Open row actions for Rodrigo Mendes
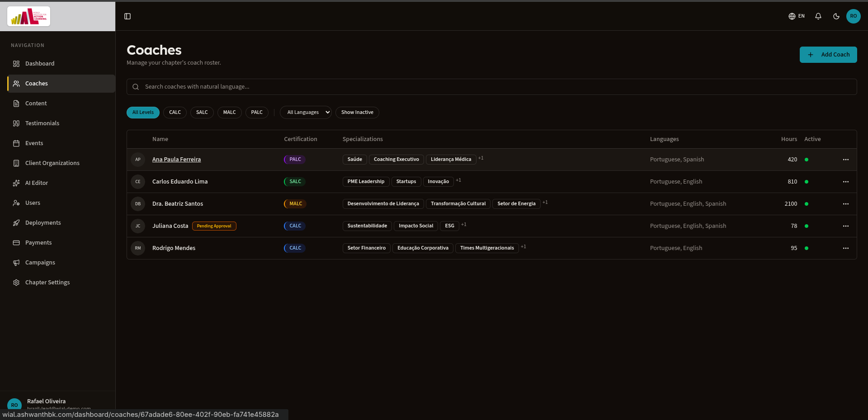Image resolution: width=868 pixels, height=420 pixels. (x=846, y=248)
